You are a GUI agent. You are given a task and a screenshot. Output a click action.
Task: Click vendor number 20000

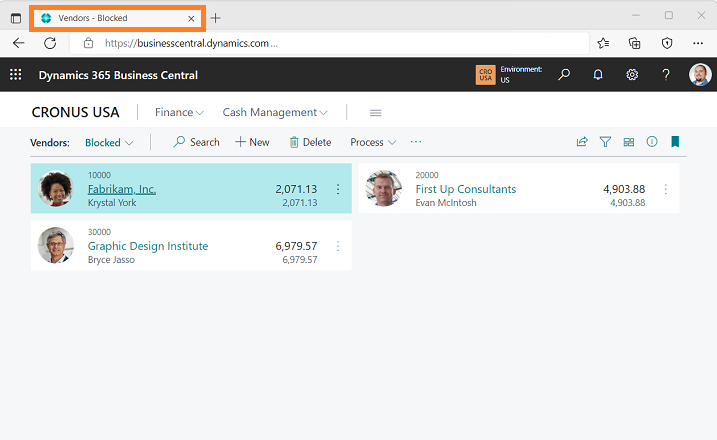[427, 175]
